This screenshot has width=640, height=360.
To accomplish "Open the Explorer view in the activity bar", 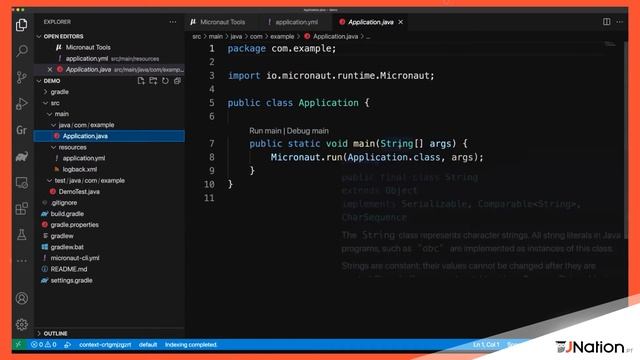I will click(22, 25).
